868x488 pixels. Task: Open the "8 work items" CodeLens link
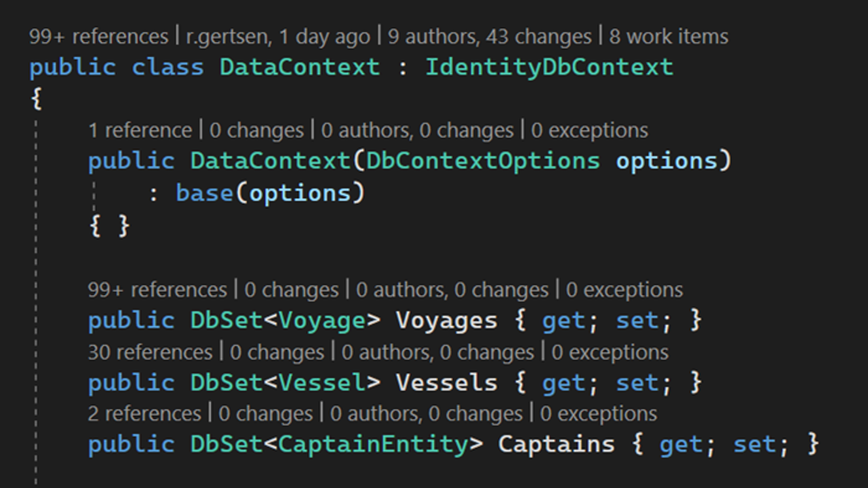click(669, 37)
